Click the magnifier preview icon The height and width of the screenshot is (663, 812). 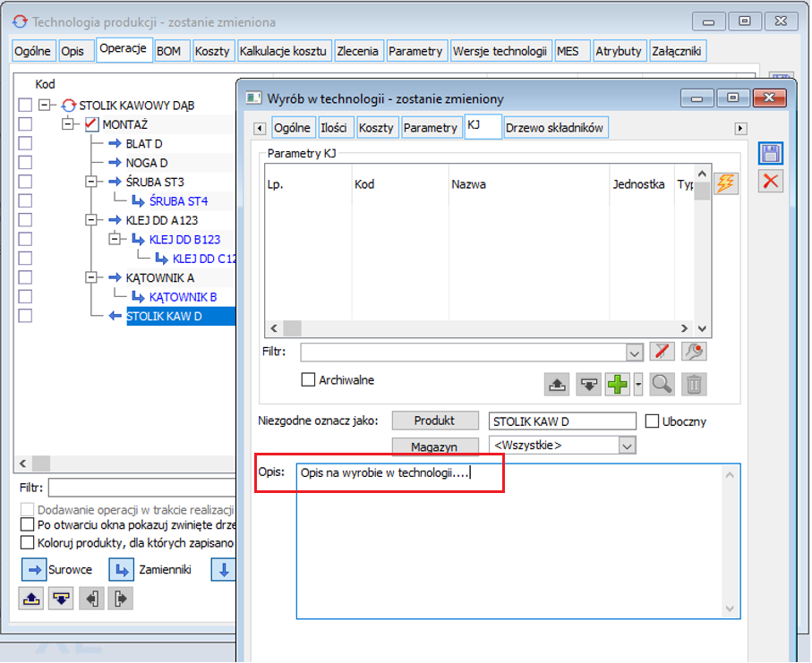(x=662, y=385)
